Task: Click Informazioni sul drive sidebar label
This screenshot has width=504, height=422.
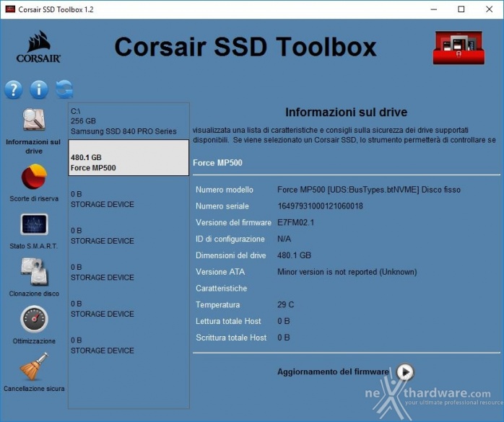Action: (33, 146)
